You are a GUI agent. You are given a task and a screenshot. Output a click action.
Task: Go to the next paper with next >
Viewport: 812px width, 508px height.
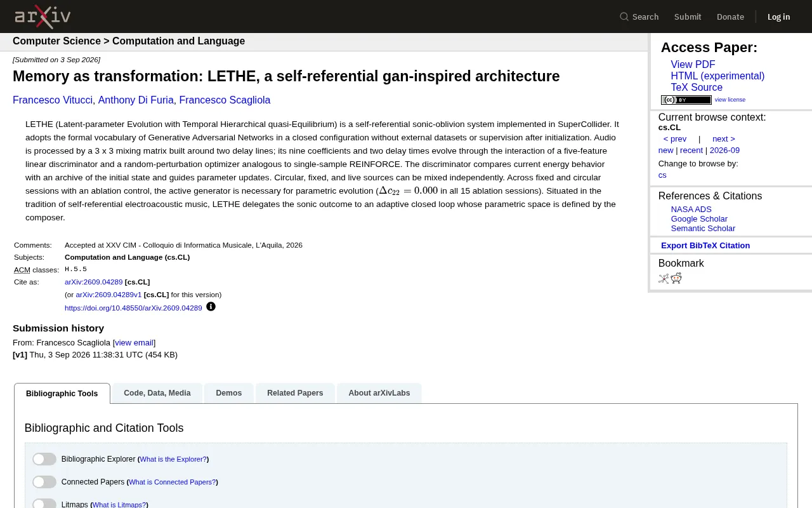click(x=724, y=139)
